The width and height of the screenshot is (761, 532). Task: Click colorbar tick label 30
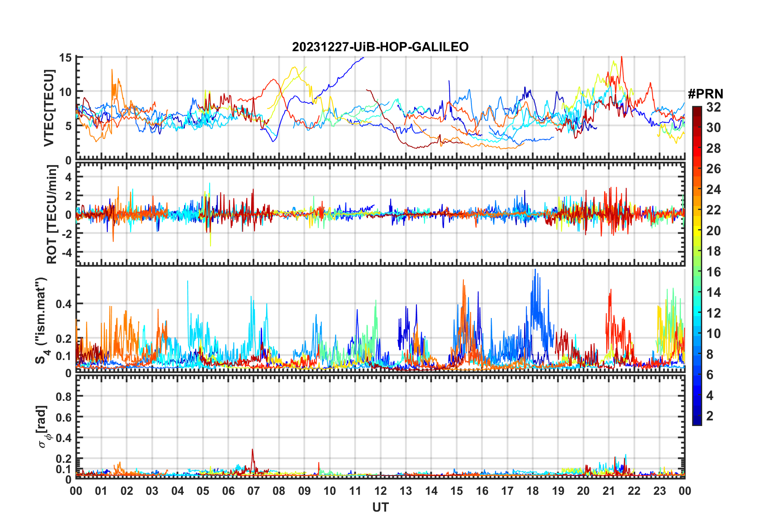[x=713, y=128]
